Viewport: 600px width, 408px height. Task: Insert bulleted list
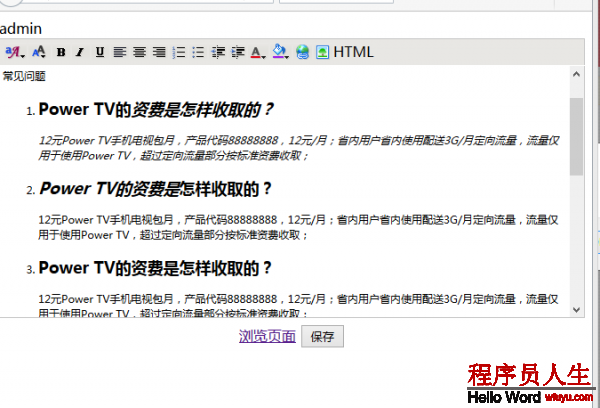click(x=198, y=52)
